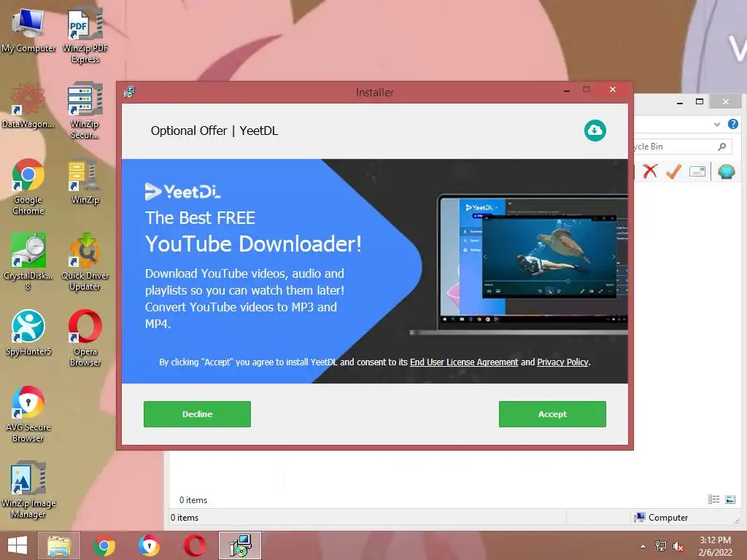Open DataWagon desktop shortcut
This screenshot has width=747, height=560.
click(28, 106)
